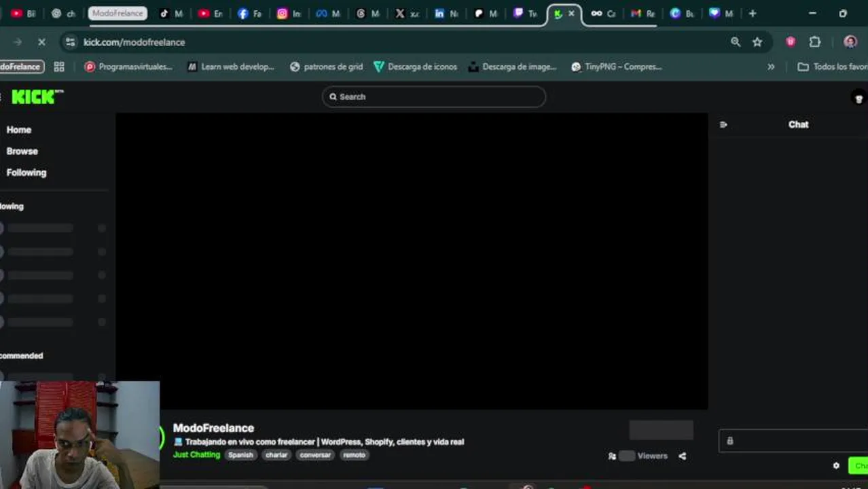The height and width of the screenshot is (489, 868).
Task: Click the black video player area
Action: [x=412, y=261]
